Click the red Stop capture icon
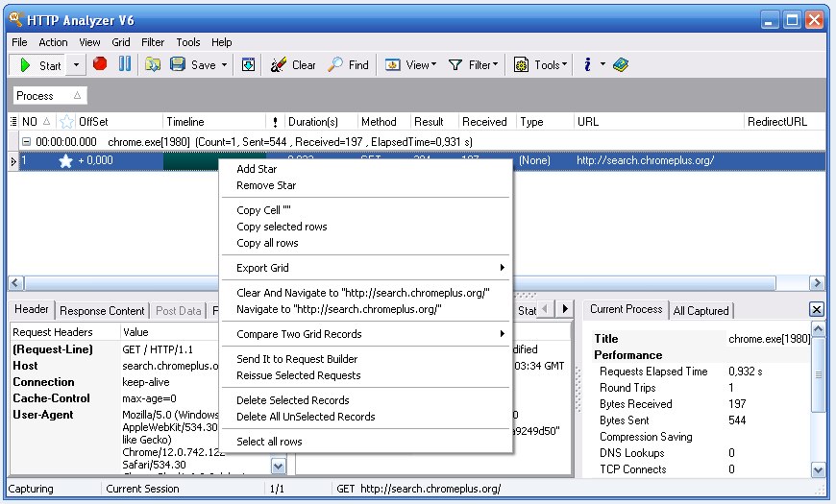 coord(100,64)
